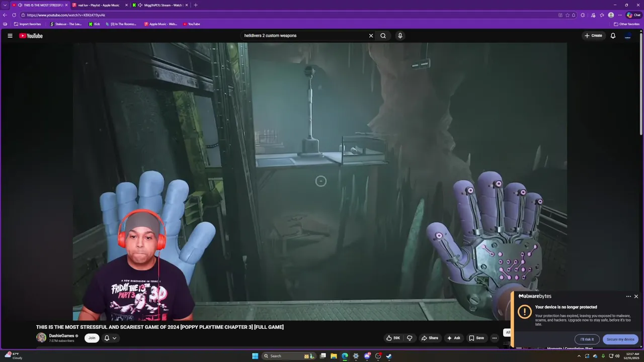644x362 pixels.
Task: Go back with the browser back arrow
Action: point(5,15)
